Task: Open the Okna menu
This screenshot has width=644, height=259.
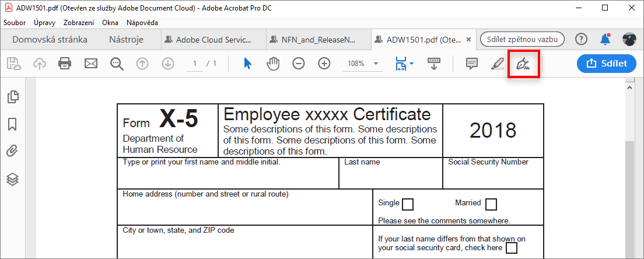Action: pos(110,23)
